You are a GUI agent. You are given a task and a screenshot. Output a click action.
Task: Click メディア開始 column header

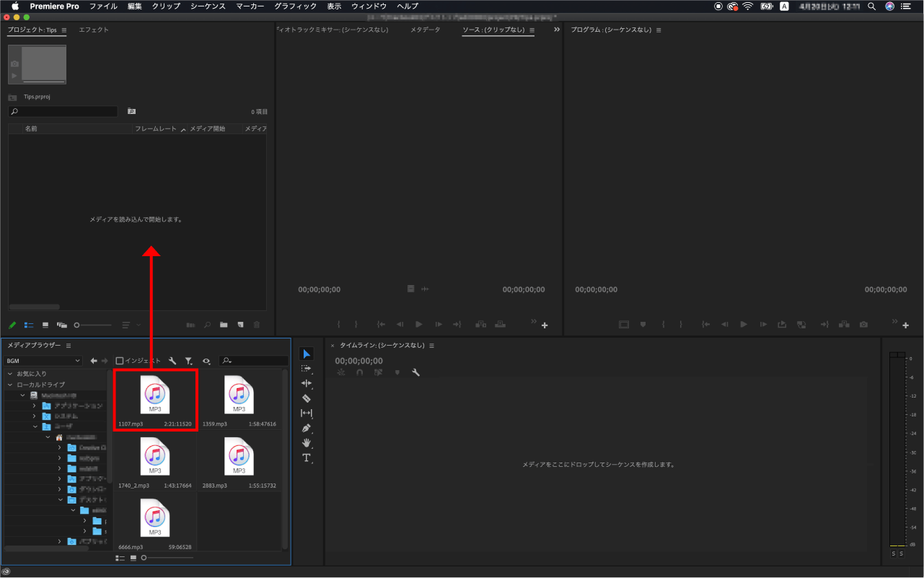208,128
